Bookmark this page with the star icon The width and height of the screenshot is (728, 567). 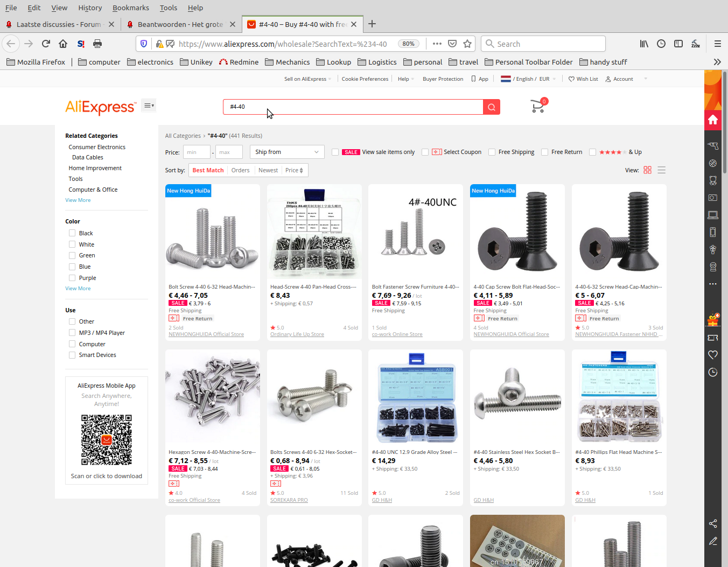[x=467, y=44]
